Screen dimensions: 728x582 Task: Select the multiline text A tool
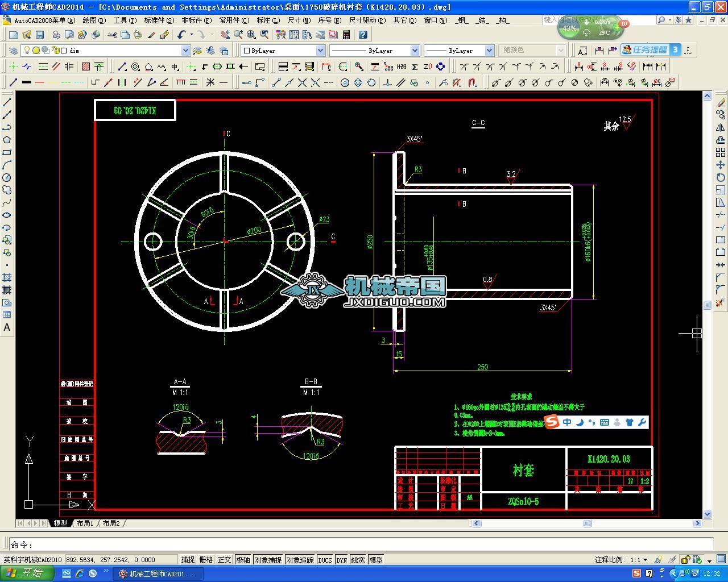pyautogui.click(x=7, y=327)
